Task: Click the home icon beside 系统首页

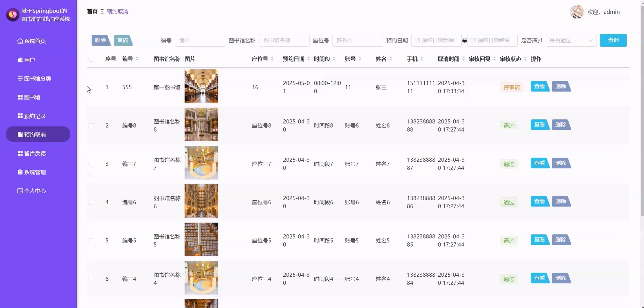Action: [20, 41]
